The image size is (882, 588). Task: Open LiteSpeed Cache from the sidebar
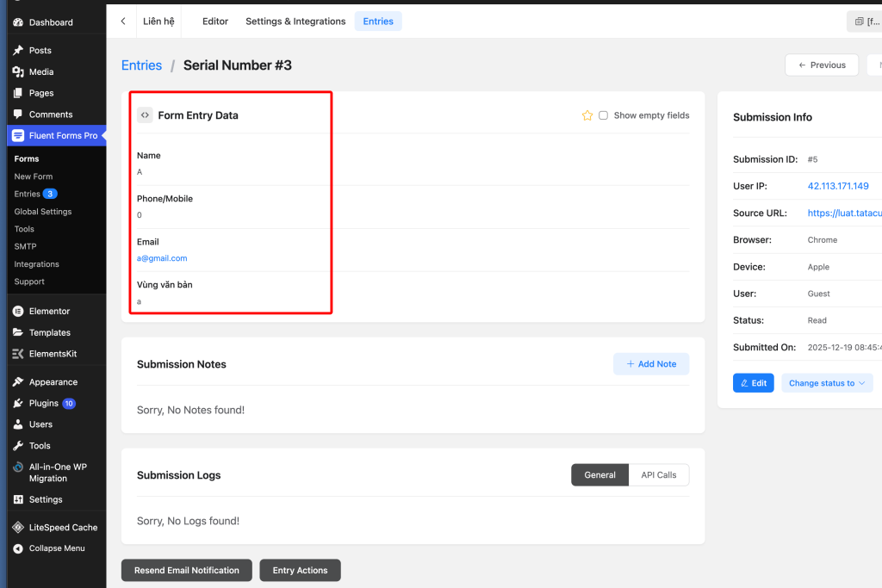pyautogui.click(x=18, y=528)
